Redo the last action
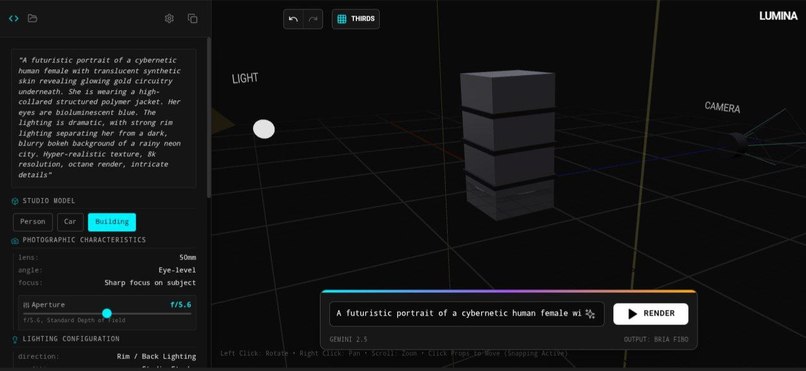 [x=313, y=19]
